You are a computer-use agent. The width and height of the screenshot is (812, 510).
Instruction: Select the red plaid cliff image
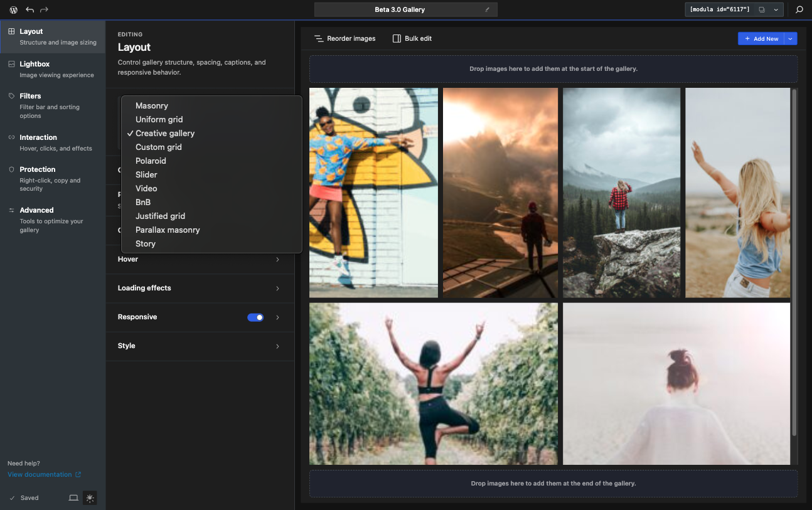[621, 193]
